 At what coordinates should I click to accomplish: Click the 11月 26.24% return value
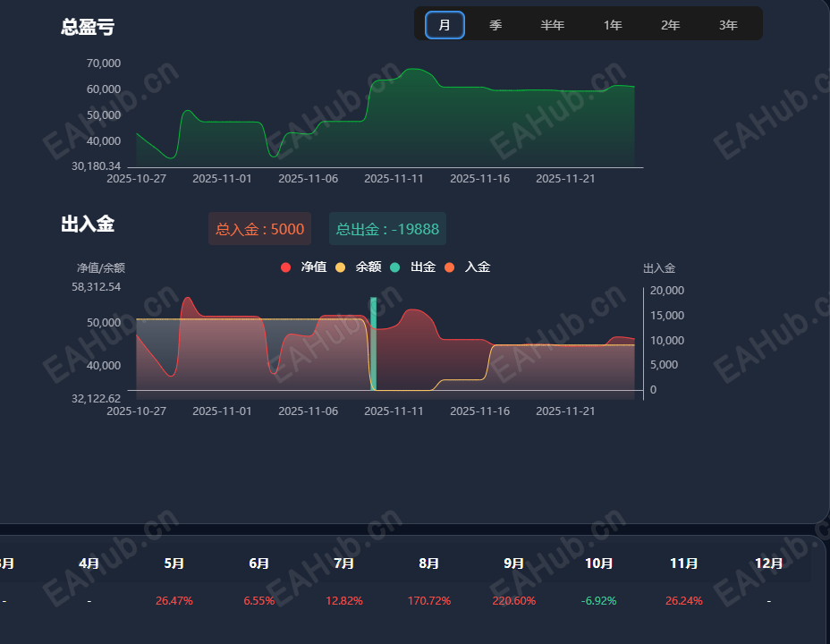[684, 600]
